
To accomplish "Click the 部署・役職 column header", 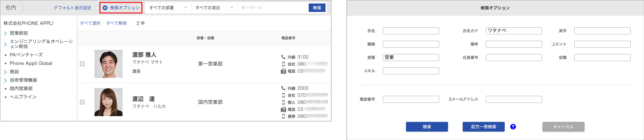I will coord(205,38).
